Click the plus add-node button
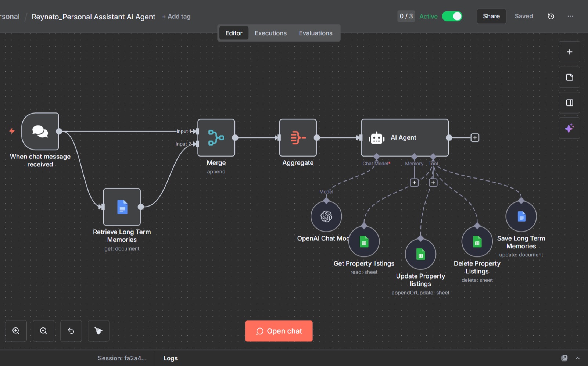Screen dimensions: 588x366 pos(569,52)
